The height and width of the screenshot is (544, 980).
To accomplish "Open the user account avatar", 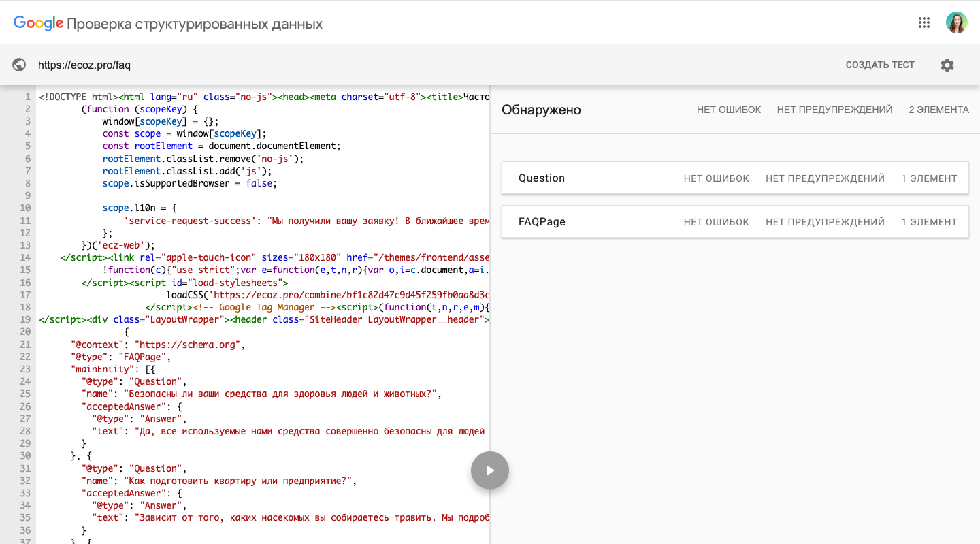I will tap(956, 22).
